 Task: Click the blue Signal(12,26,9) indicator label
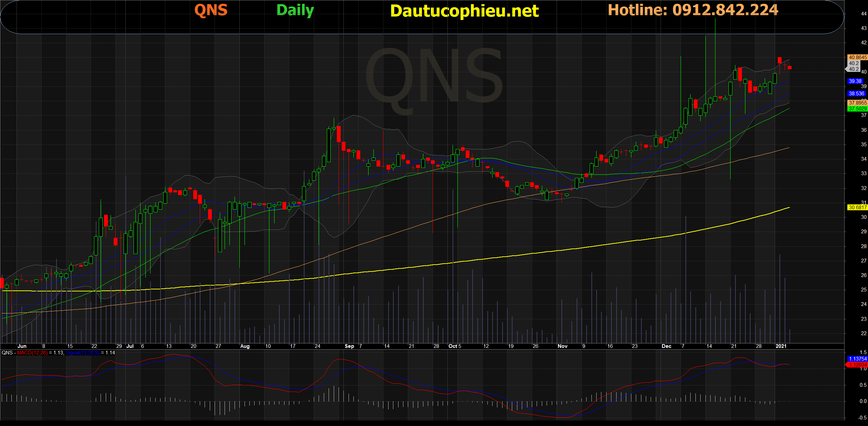click(x=82, y=353)
